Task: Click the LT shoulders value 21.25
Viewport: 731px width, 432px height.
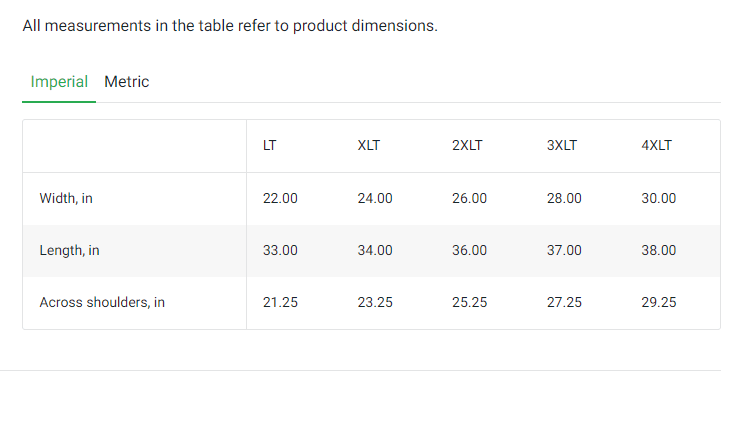Action: tap(280, 302)
